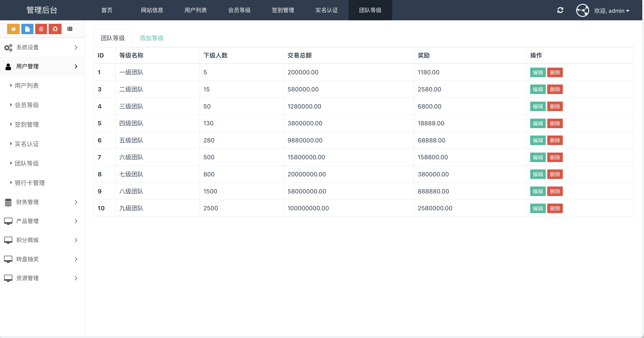Click the 财务管理 database icon
644x338 pixels.
[8, 202]
